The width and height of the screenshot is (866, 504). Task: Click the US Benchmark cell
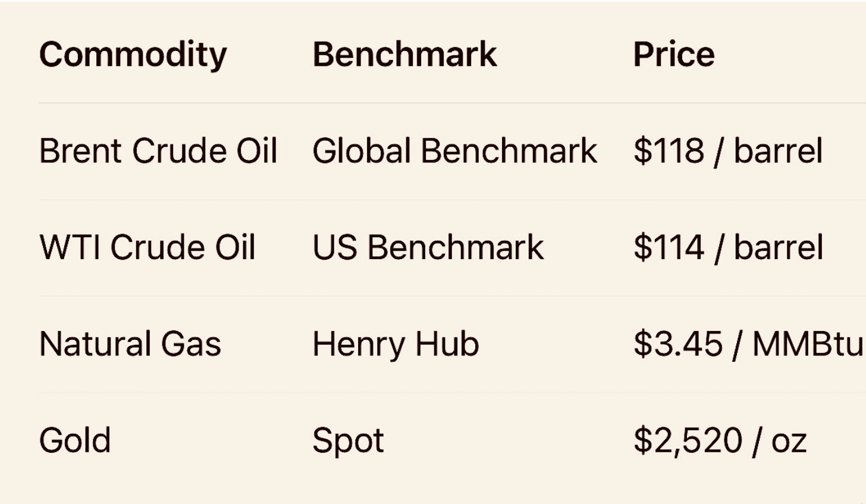pyautogui.click(x=428, y=247)
